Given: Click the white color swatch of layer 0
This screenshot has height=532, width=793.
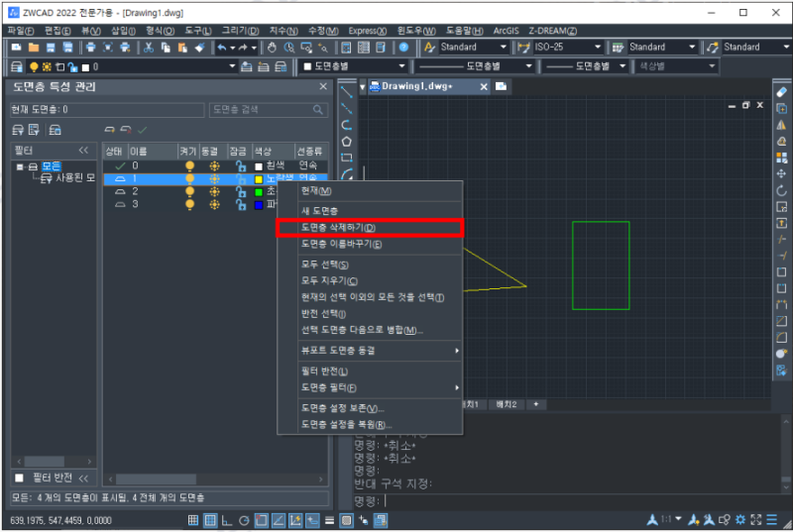Looking at the screenshot, I should click(259, 166).
